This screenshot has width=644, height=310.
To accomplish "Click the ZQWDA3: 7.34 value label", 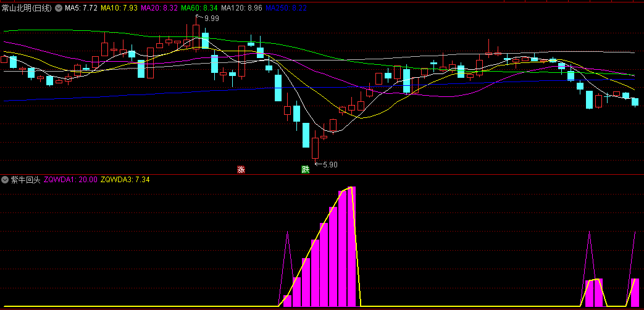I will pyautogui.click(x=125, y=180).
